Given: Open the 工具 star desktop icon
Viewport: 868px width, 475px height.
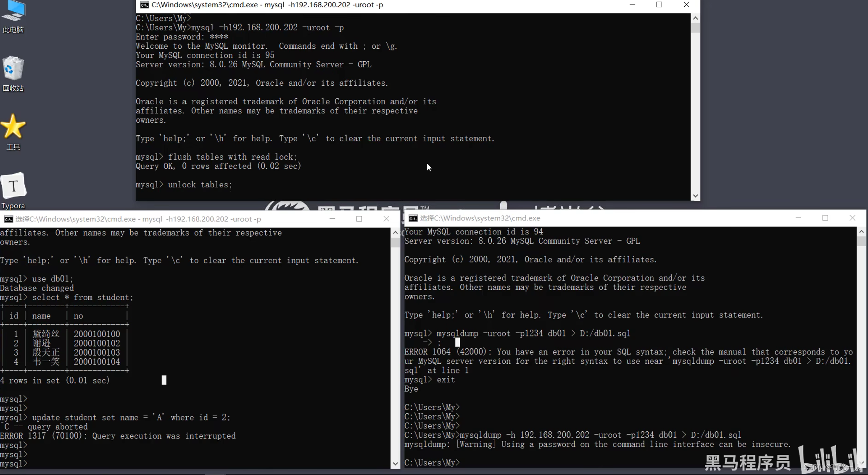Looking at the screenshot, I should pyautogui.click(x=13, y=132).
